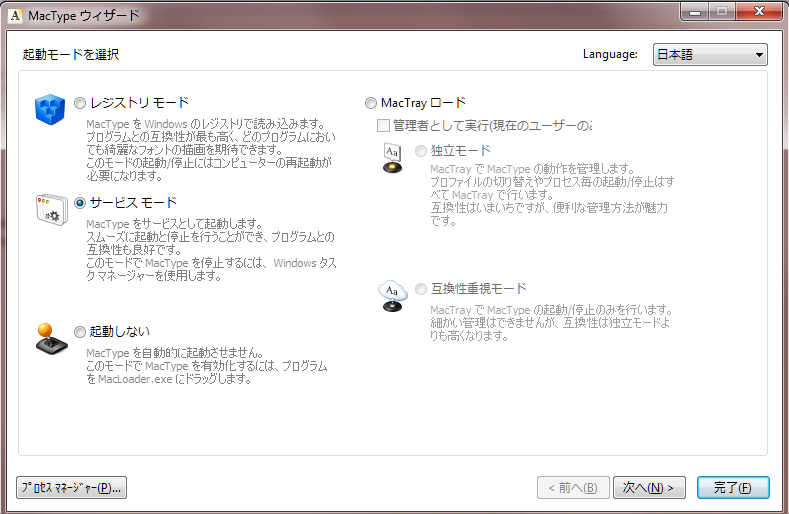Click the blue registry cube icon
Viewport: 789px width, 514px height.
click(49, 108)
